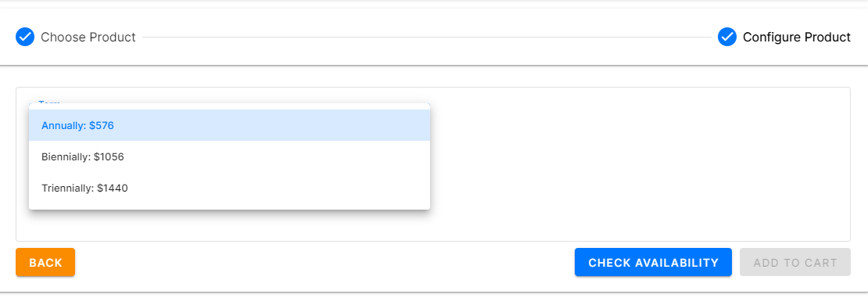Click the Choose Product step checkmark icon
The height and width of the screenshot is (298, 868).
25,37
